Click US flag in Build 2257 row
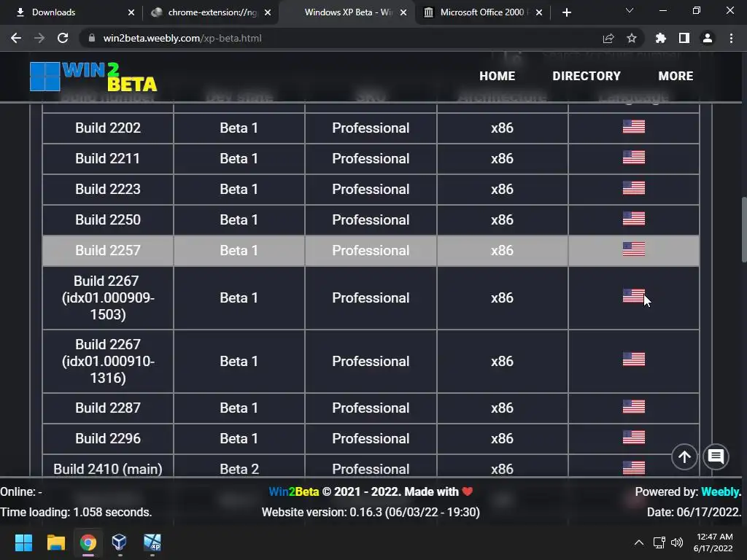This screenshot has height=560, width=747. 634,249
